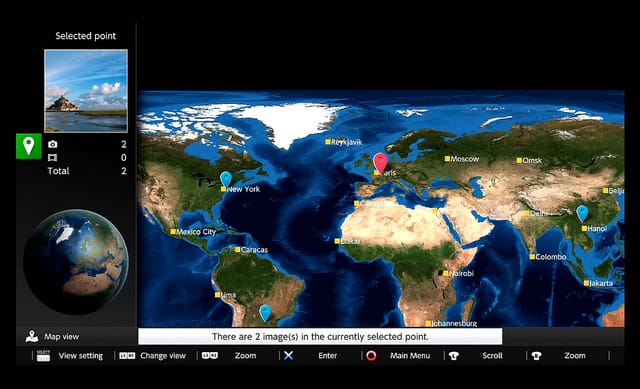Select the blue pin above Hanoi
This screenshot has height=389, width=640.
(582, 213)
